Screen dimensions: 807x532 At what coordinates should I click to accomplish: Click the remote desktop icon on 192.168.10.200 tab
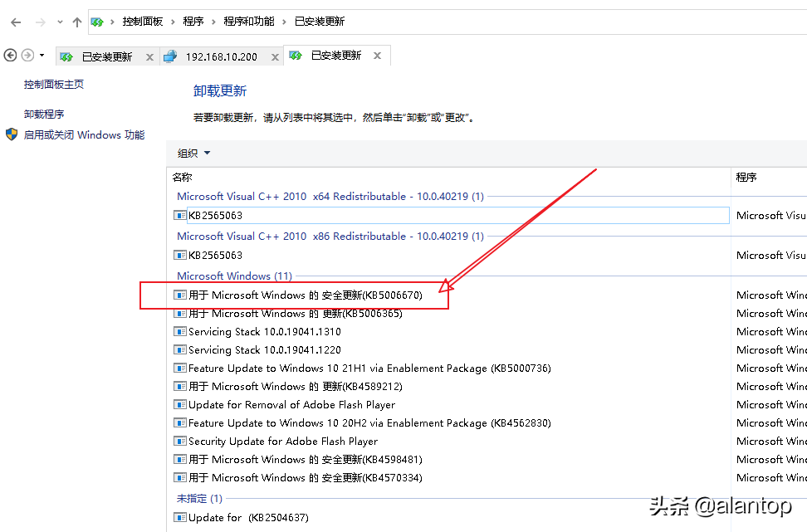(170, 56)
